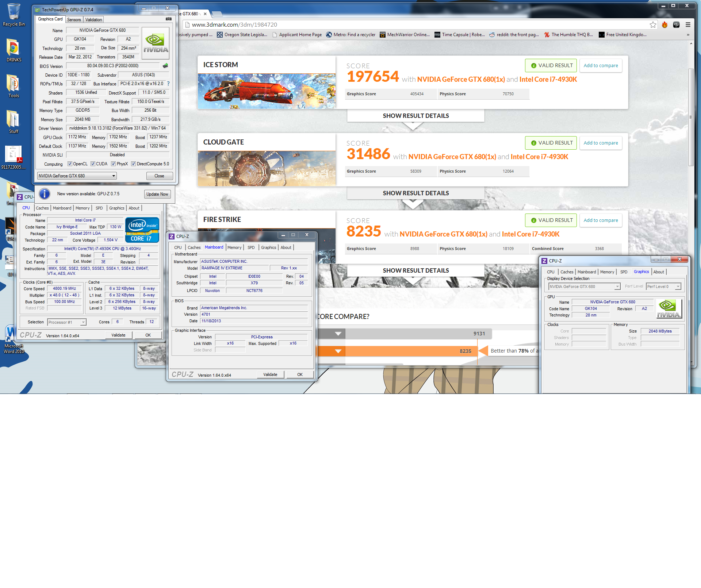The image size is (701, 588).
Task: Expand the 8235 score comparison row arrow
Action: click(x=338, y=351)
